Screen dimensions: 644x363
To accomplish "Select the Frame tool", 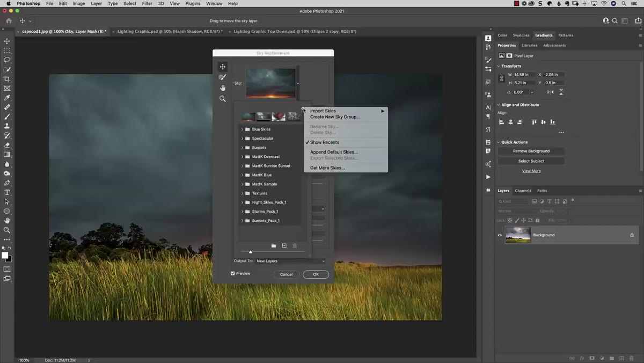I will (7, 88).
